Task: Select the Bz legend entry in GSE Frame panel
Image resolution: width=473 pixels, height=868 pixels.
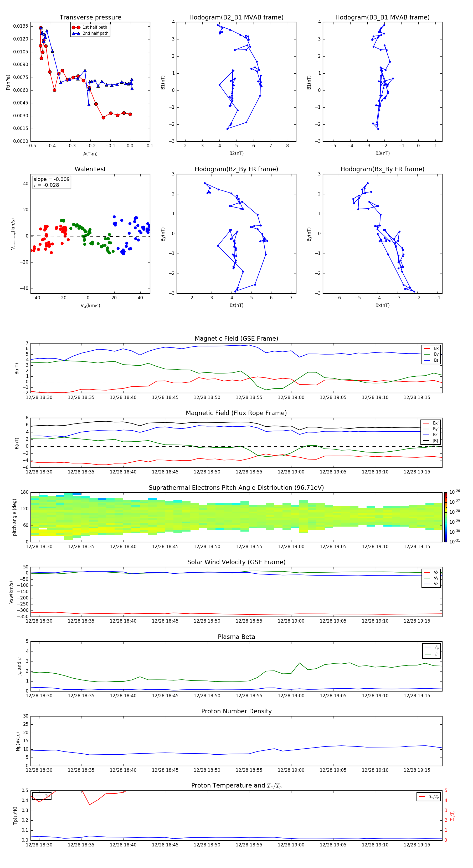Action: click(x=431, y=360)
